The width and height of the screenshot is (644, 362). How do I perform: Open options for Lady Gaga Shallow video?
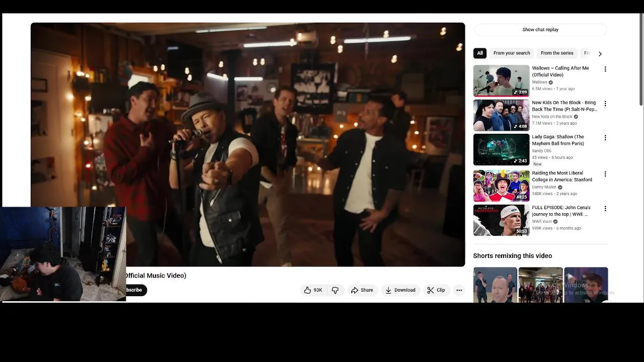click(x=605, y=138)
